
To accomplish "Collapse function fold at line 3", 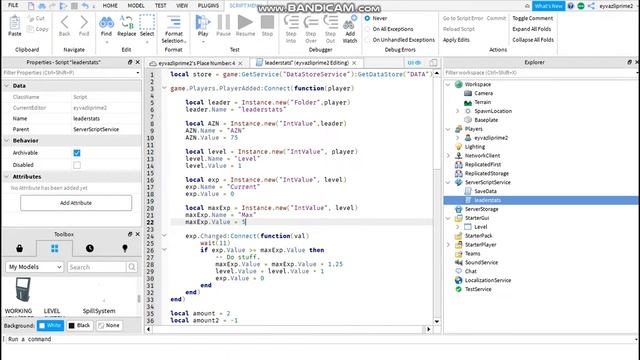I will click(x=164, y=88).
